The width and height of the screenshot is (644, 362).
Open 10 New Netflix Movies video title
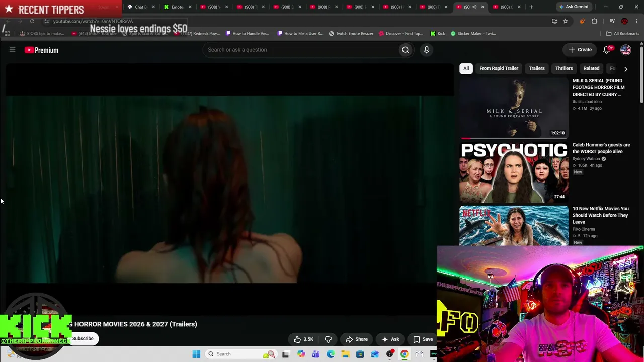601,215
